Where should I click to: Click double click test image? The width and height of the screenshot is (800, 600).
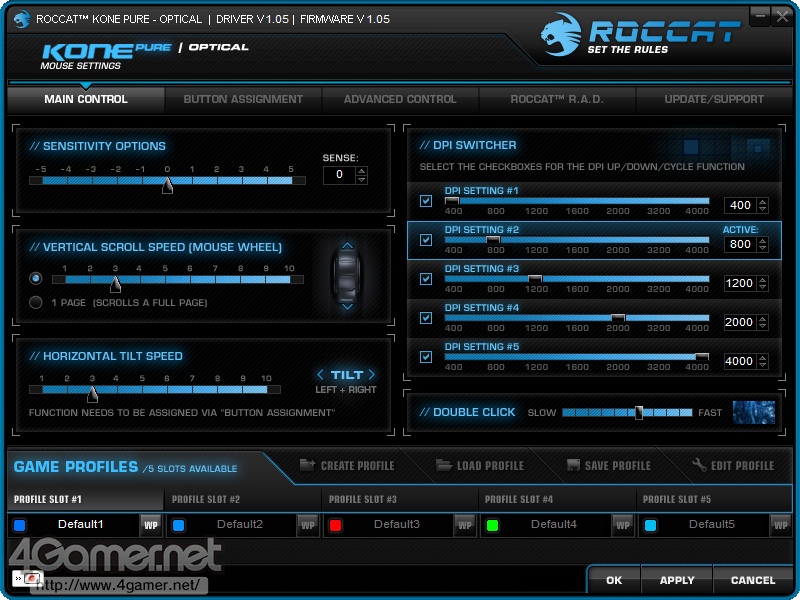pyautogui.click(x=754, y=412)
